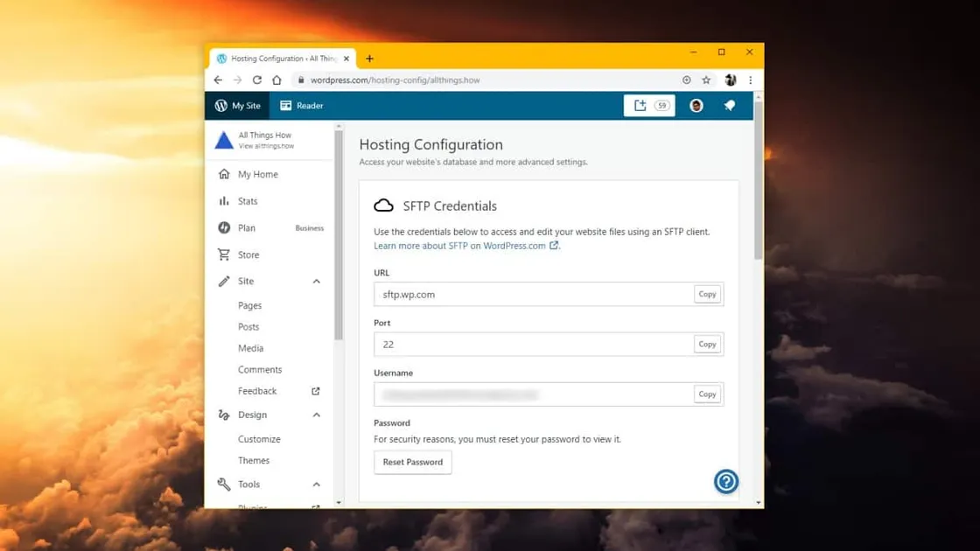The width and height of the screenshot is (980, 551).
Task: Collapse the Tools section chevron
Action: click(316, 484)
